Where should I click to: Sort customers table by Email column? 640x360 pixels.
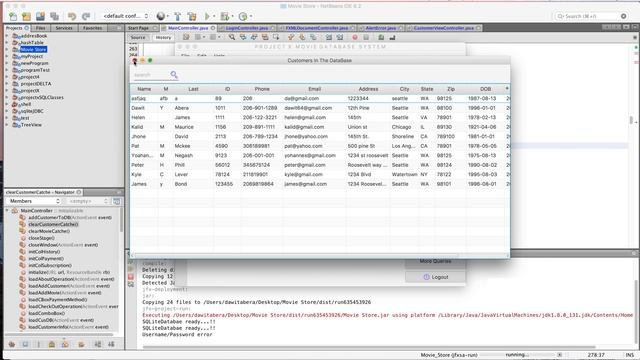[314, 89]
